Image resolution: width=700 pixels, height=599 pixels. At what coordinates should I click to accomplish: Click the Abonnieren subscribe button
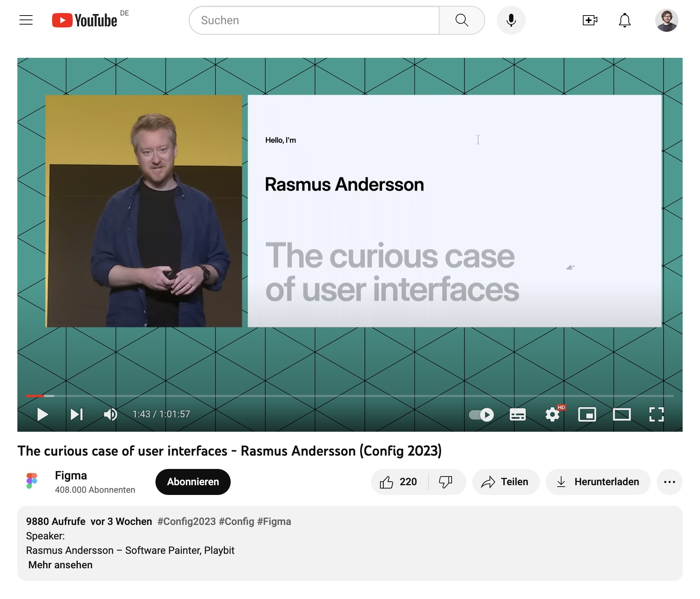(x=193, y=482)
